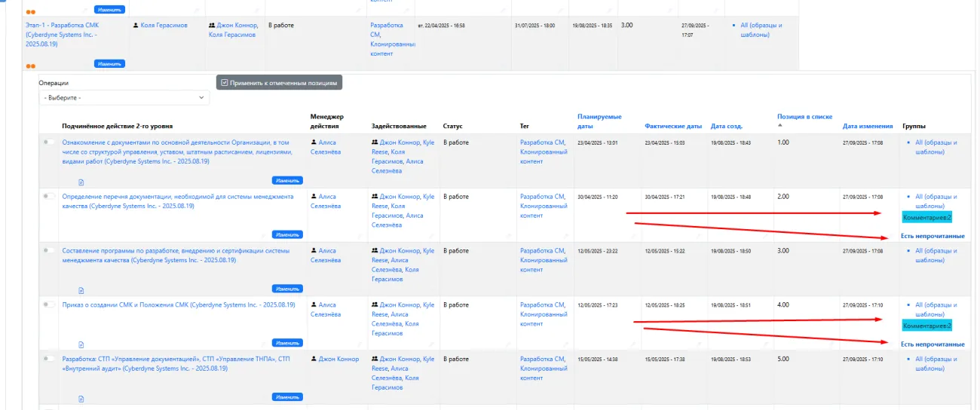Click Изменить button in Этап-1 Разработка СМК row
The height and width of the screenshot is (410, 980).
pyautogui.click(x=109, y=64)
